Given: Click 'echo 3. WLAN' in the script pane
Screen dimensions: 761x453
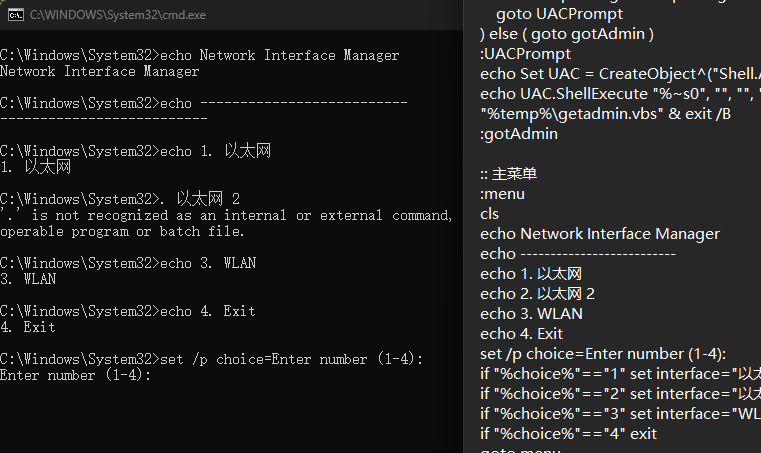Looking at the screenshot, I should click(x=531, y=314).
